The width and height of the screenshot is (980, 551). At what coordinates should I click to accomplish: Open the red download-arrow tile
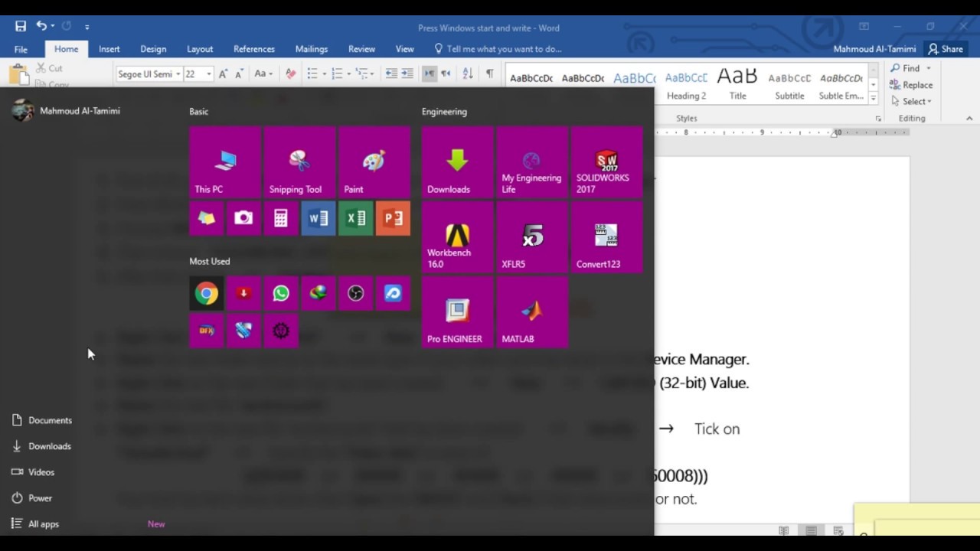click(x=243, y=293)
